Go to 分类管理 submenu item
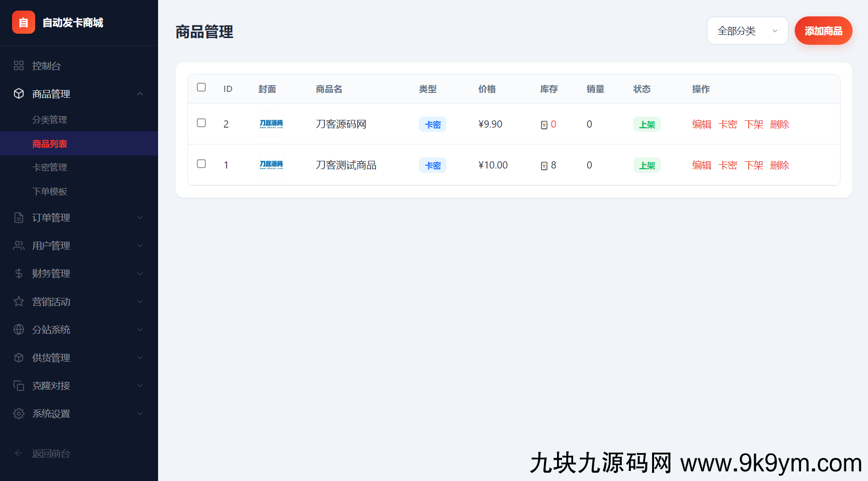The image size is (868, 481). pyautogui.click(x=50, y=119)
